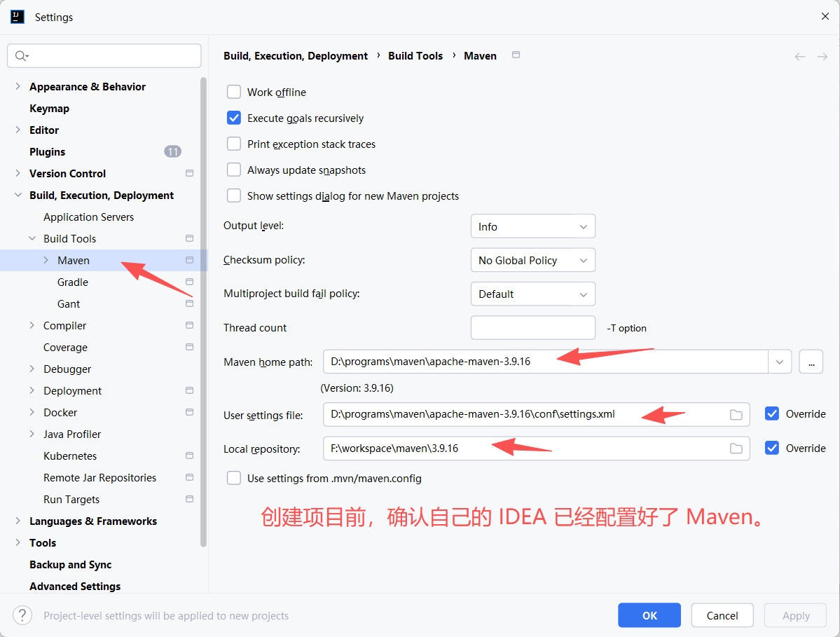Open Multiproject build fail policy dropdown
Viewport: 840px width, 637px height.
(x=533, y=294)
